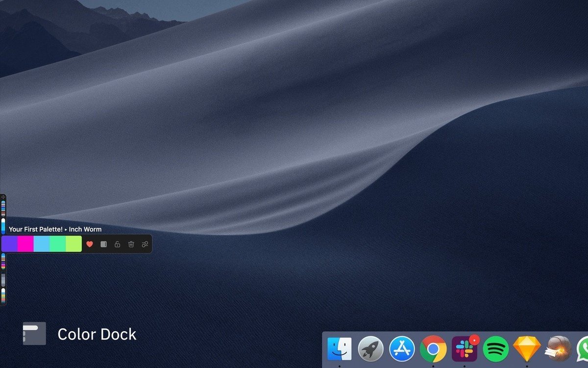Open Slack with the notification badge

click(464, 349)
